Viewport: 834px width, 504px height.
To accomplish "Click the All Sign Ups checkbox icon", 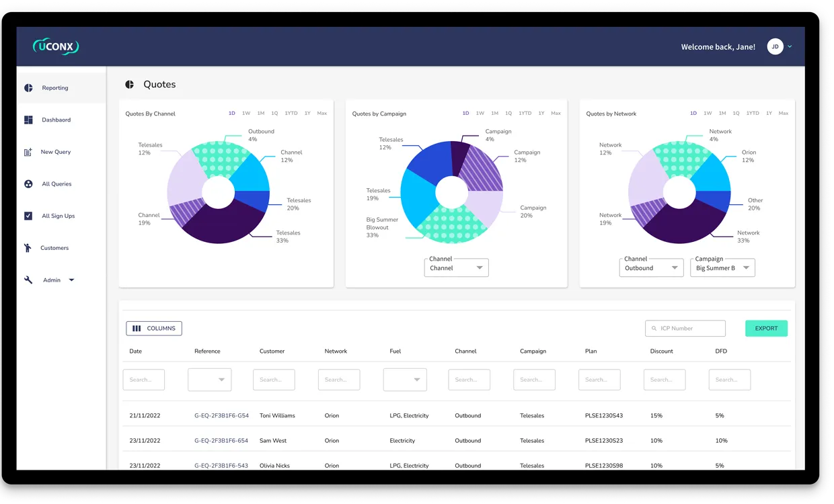I will pyautogui.click(x=28, y=216).
